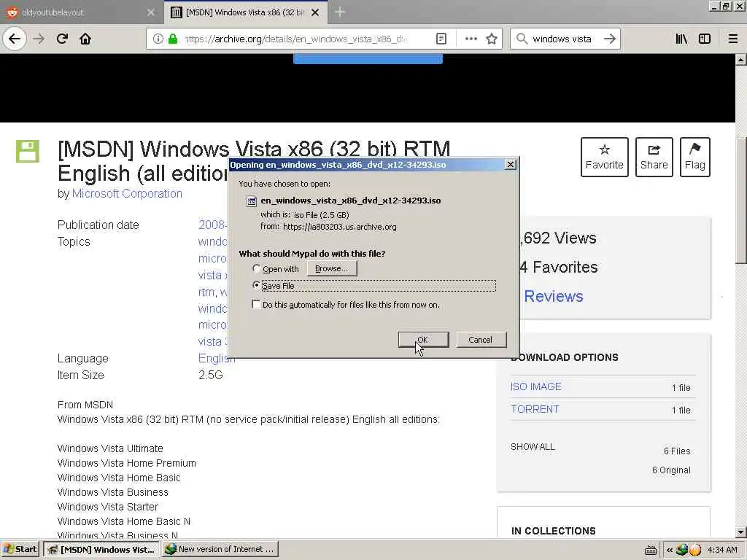Confirm the download with OK
The width and height of the screenshot is (747, 560).
click(x=423, y=340)
